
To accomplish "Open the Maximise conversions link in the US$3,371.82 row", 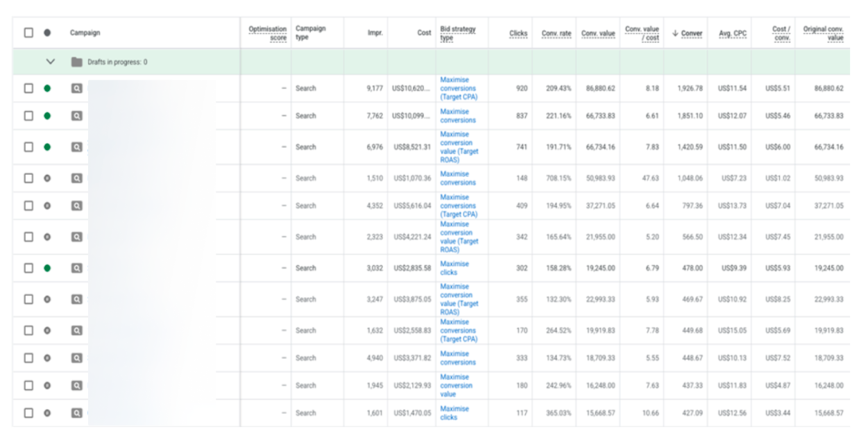I will click(458, 358).
